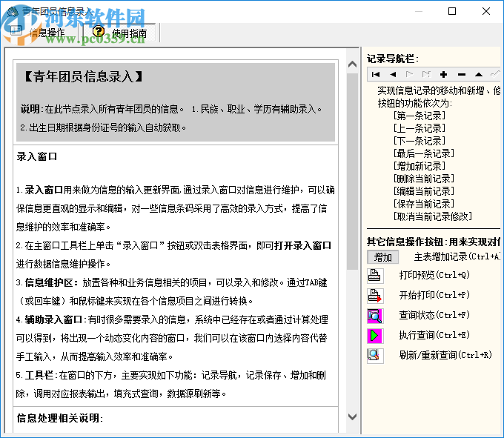Click the text 开始打印(Ctrl+P)
Image resolution: width=504 pixels, height=438 pixels.
coord(434,295)
